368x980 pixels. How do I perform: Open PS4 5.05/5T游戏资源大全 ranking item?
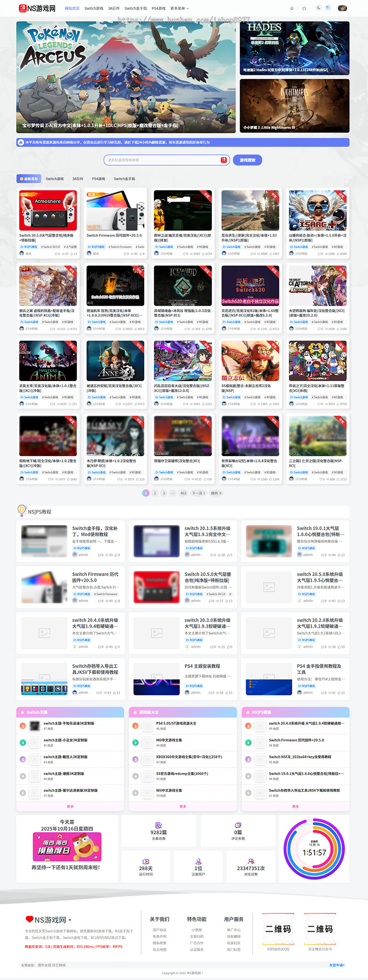(x=176, y=724)
